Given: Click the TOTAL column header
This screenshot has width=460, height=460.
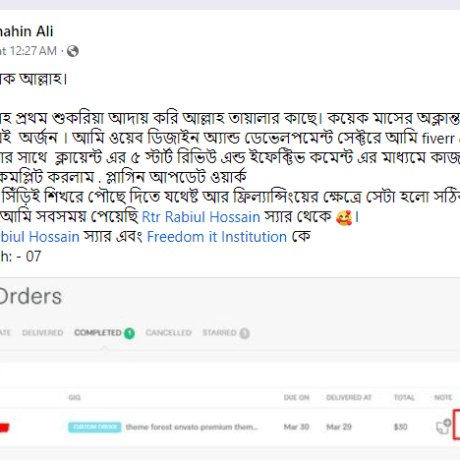Looking at the screenshot, I should coord(404,397).
